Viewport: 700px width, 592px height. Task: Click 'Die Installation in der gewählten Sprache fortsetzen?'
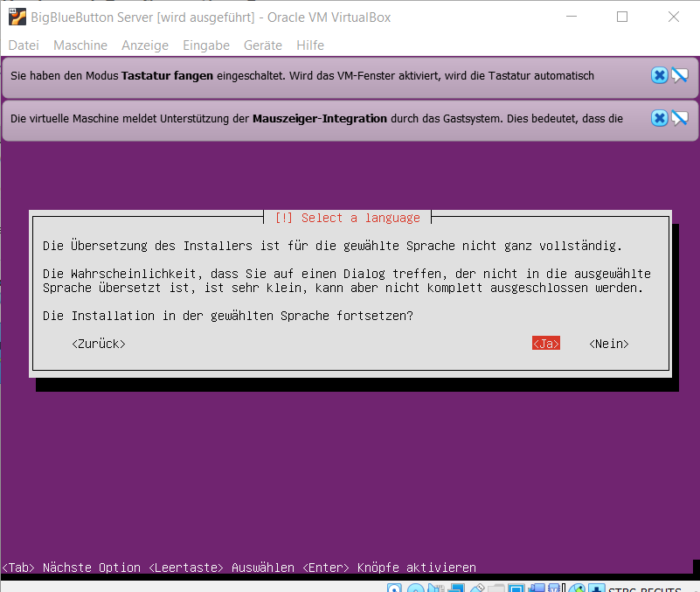(228, 316)
